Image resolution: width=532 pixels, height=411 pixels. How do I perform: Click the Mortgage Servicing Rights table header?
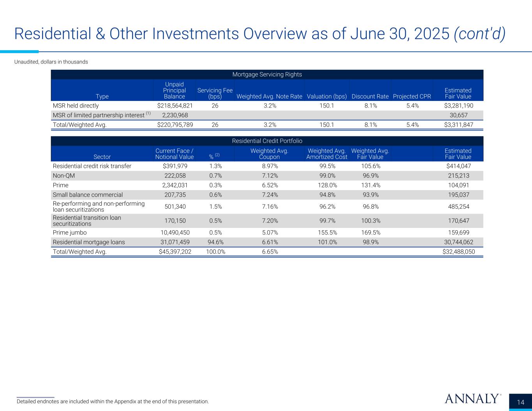pyautogui.click(x=267, y=74)
